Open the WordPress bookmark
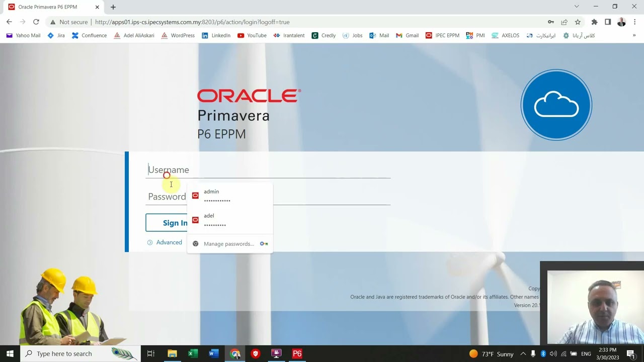644x362 pixels. point(178,36)
